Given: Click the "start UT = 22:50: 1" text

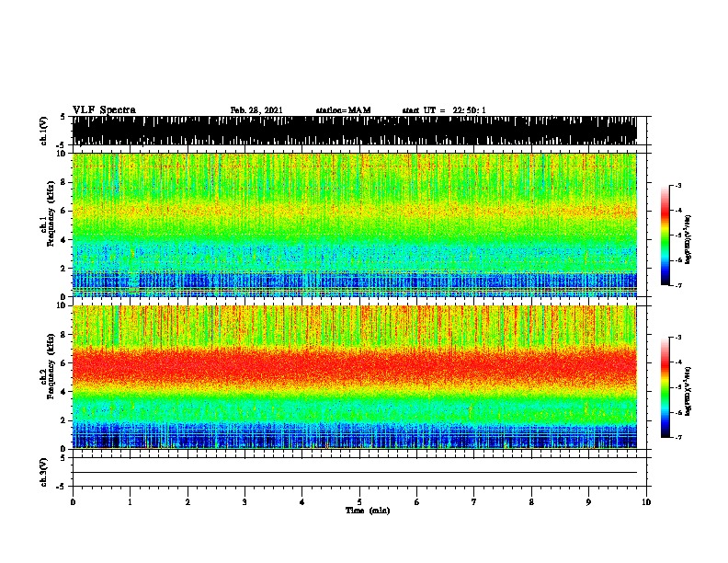Looking at the screenshot, I should pyautogui.click(x=444, y=110).
